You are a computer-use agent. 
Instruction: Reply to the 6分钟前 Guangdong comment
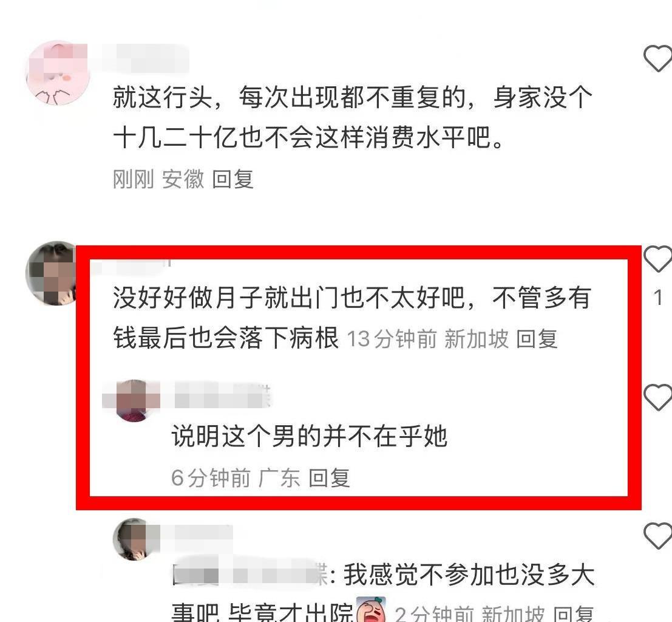(x=329, y=477)
